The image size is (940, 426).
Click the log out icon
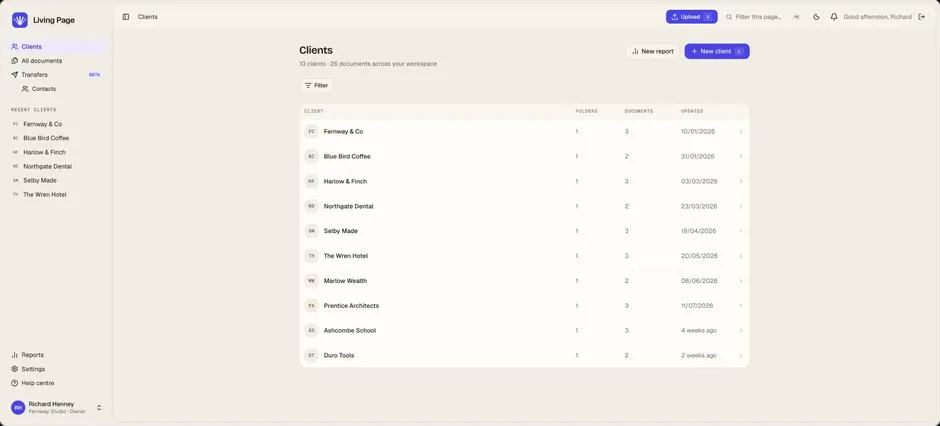point(922,17)
